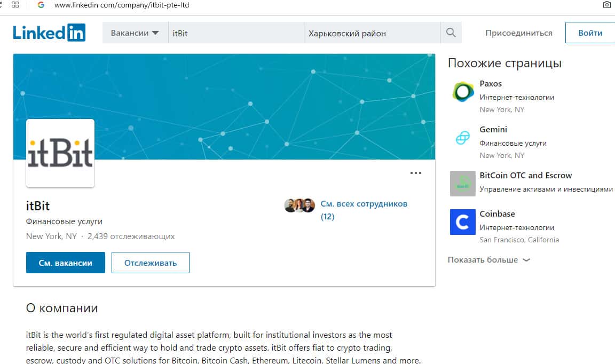Click the Присоединиться link
This screenshot has height=364, width=615.
(518, 33)
